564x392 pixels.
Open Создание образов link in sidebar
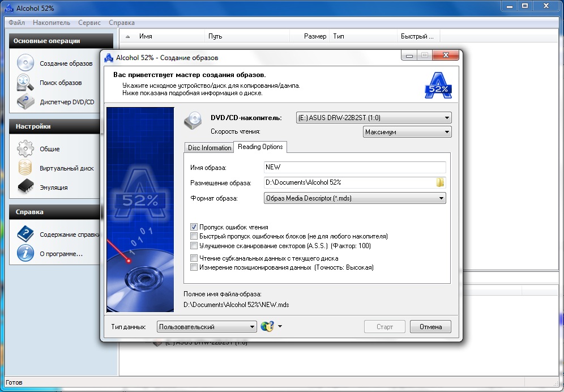click(66, 63)
